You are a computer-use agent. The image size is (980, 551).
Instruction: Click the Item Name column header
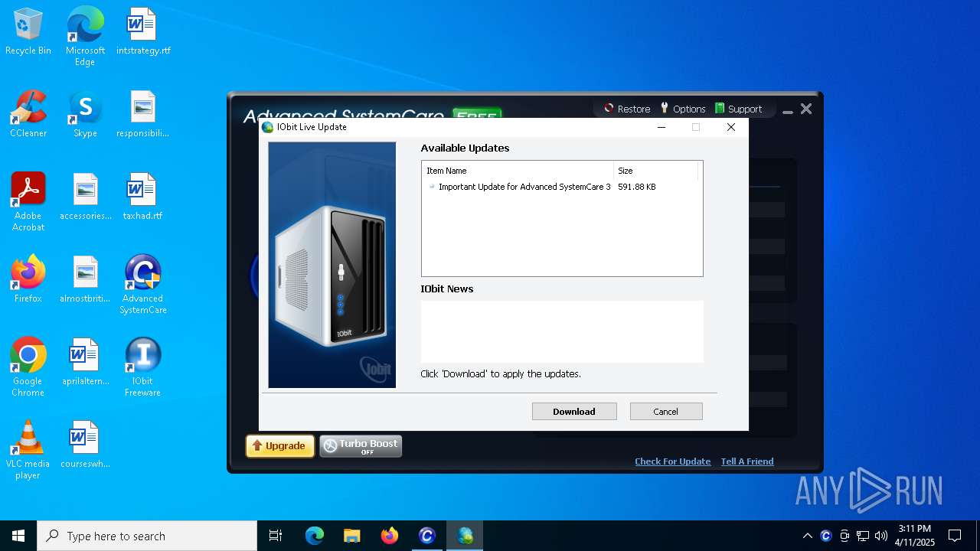(x=518, y=171)
